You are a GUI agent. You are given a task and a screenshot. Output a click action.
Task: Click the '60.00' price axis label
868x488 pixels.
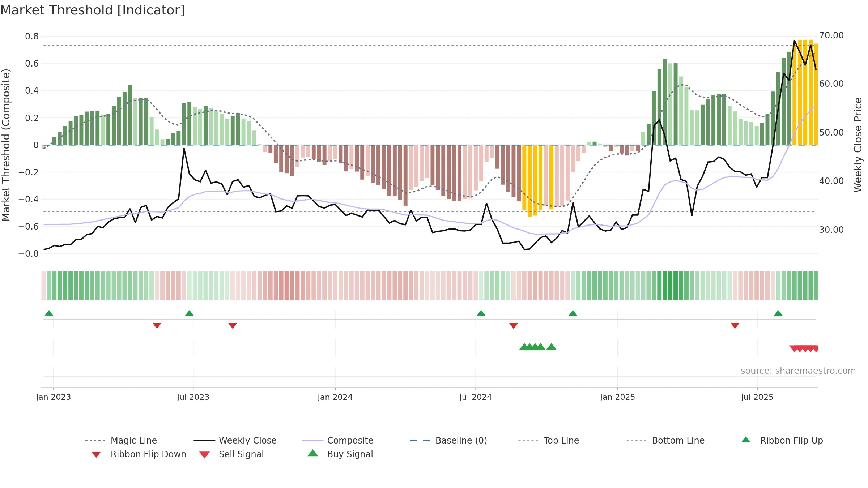tap(831, 84)
